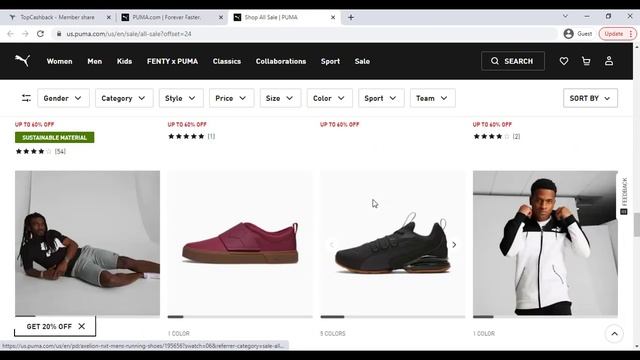Screen dimensions: 640x360
Task: Click the Guest profile avatar
Action: point(568,34)
